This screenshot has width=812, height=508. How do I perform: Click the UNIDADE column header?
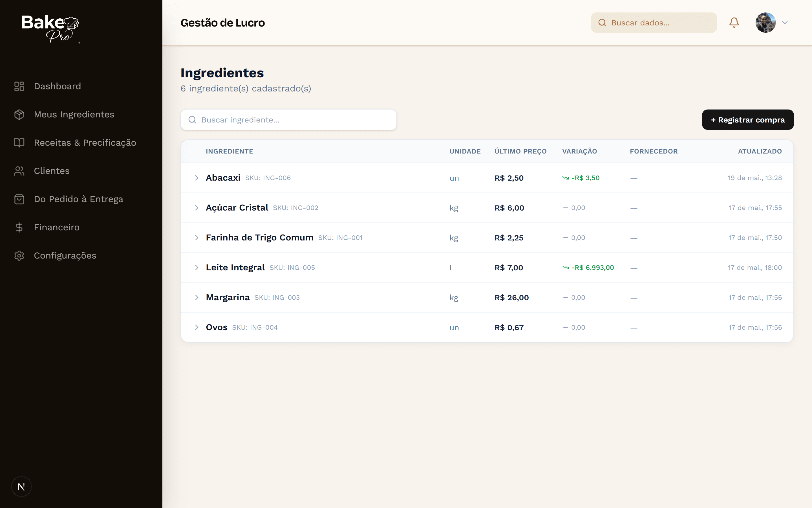point(465,151)
